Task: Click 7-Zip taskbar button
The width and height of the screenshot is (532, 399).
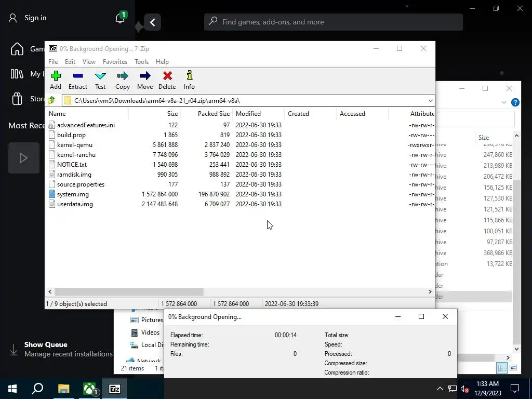Action: pos(115,389)
